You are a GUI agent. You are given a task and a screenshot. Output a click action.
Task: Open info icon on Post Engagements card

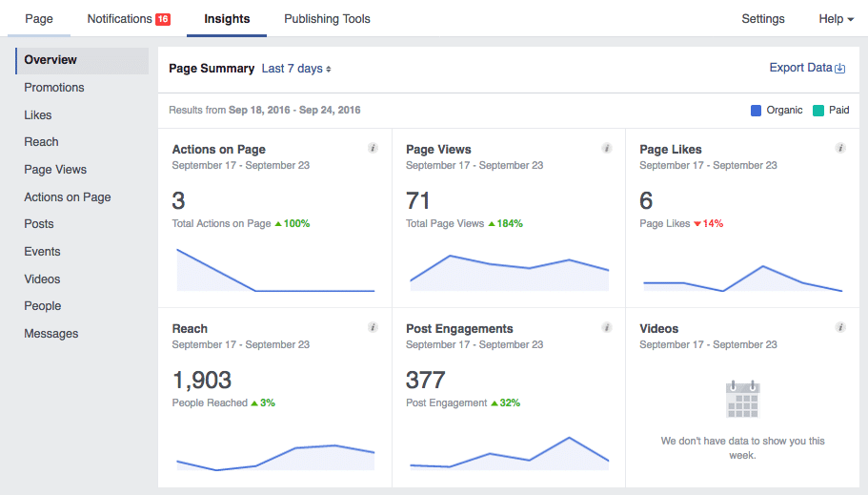(x=607, y=327)
